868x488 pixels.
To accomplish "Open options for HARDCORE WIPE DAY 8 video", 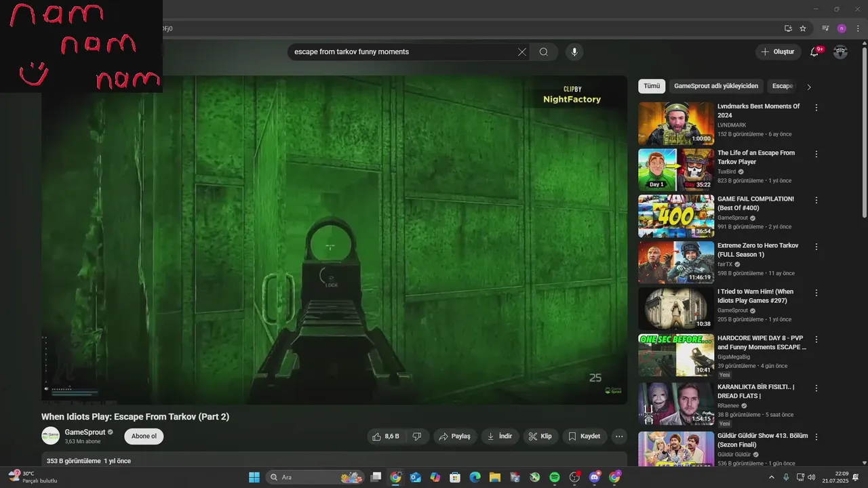I will pos(816,339).
